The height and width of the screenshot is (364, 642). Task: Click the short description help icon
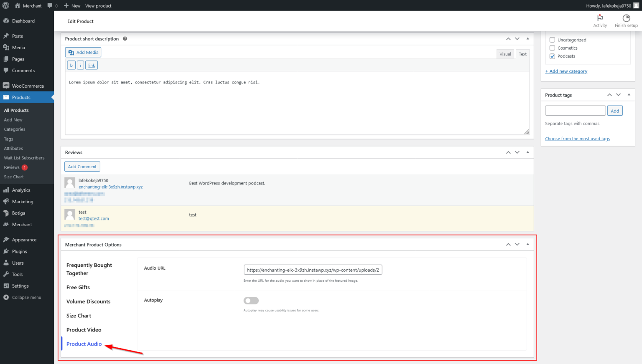pos(125,39)
